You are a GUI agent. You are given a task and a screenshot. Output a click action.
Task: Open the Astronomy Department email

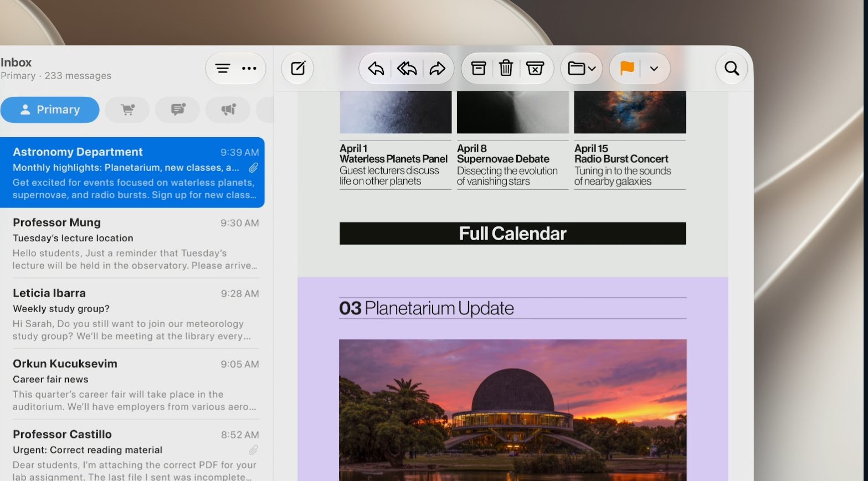(132, 173)
